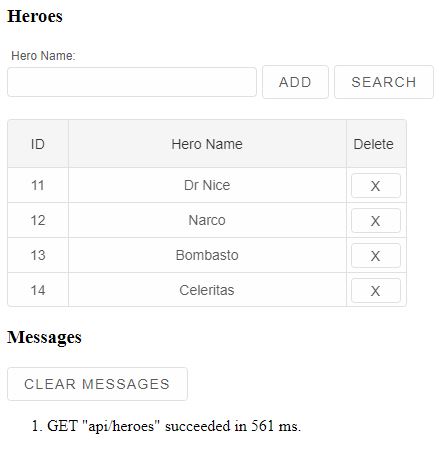This screenshot has height=451, width=443.
Task: Click the ID column header
Action: coord(38,144)
